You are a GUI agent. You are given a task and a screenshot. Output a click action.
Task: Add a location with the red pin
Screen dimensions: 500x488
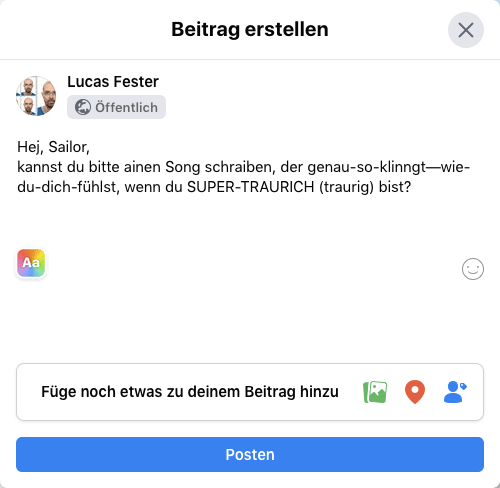coord(415,392)
